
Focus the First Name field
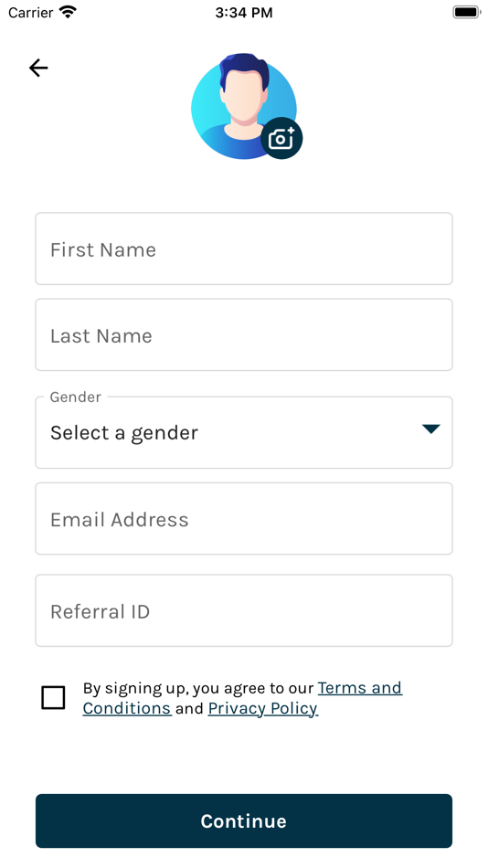click(x=244, y=249)
